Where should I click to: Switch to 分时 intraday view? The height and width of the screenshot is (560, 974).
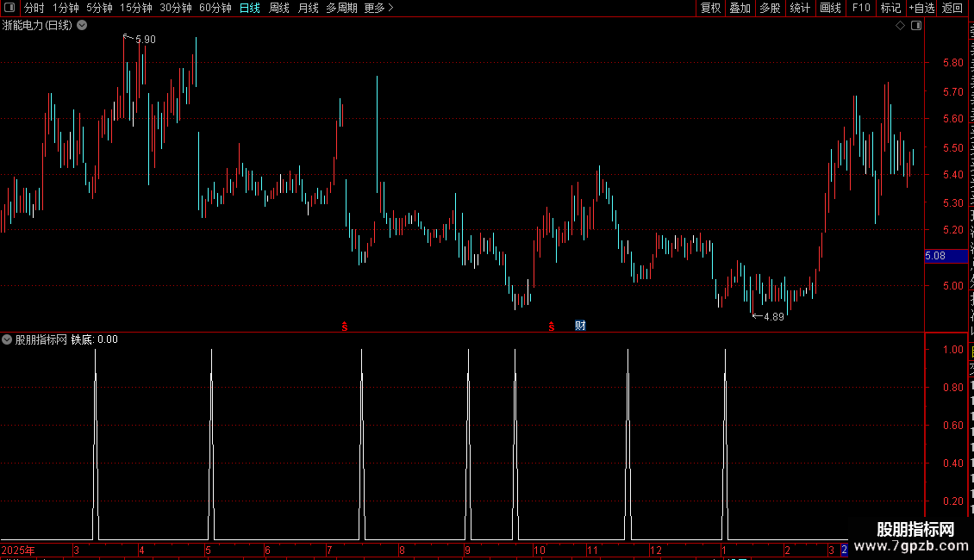(34, 8)
